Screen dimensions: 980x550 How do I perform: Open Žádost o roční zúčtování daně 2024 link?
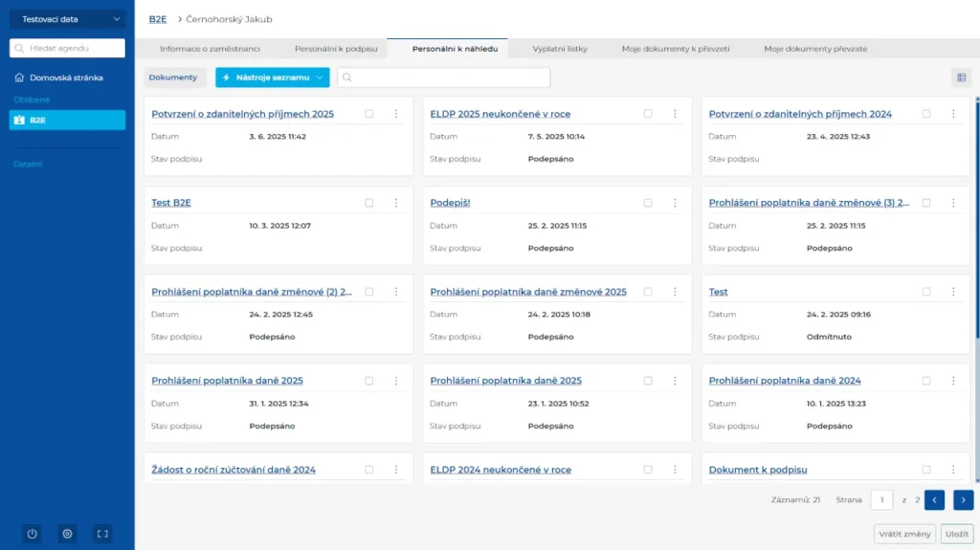(234, 470)
